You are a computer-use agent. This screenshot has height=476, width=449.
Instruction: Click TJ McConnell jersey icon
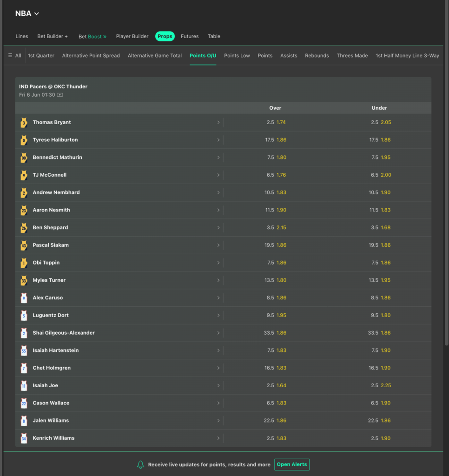[24, 175]
